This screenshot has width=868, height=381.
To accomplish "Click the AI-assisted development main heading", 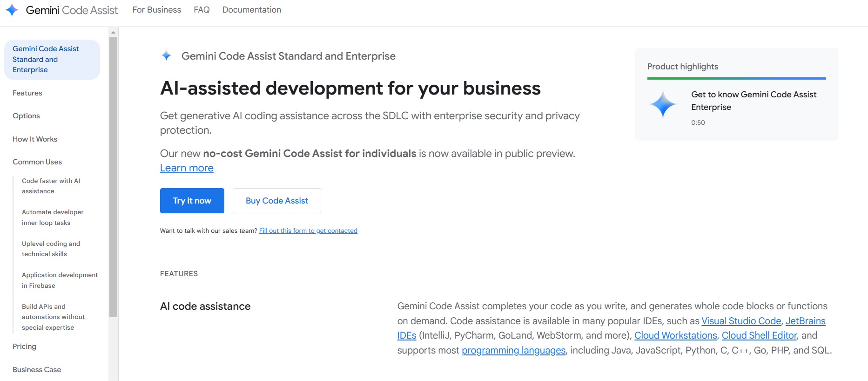I will (x=350, y=88).
